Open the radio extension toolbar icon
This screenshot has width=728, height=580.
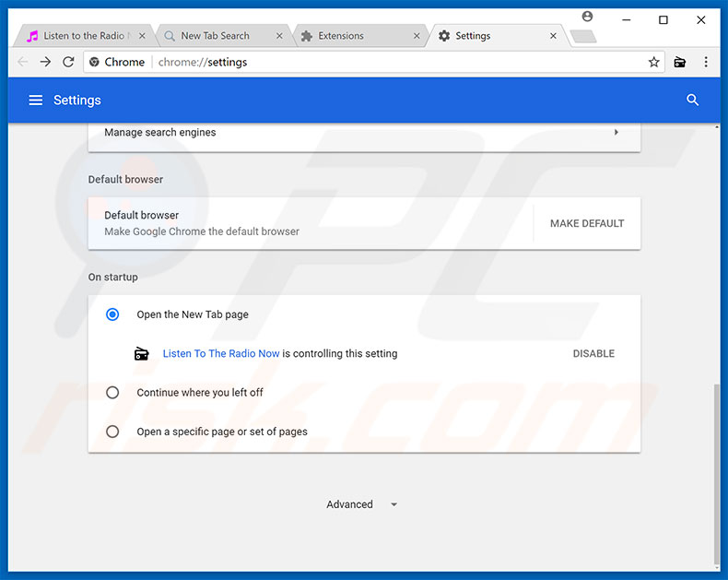[x=680, y=62]
